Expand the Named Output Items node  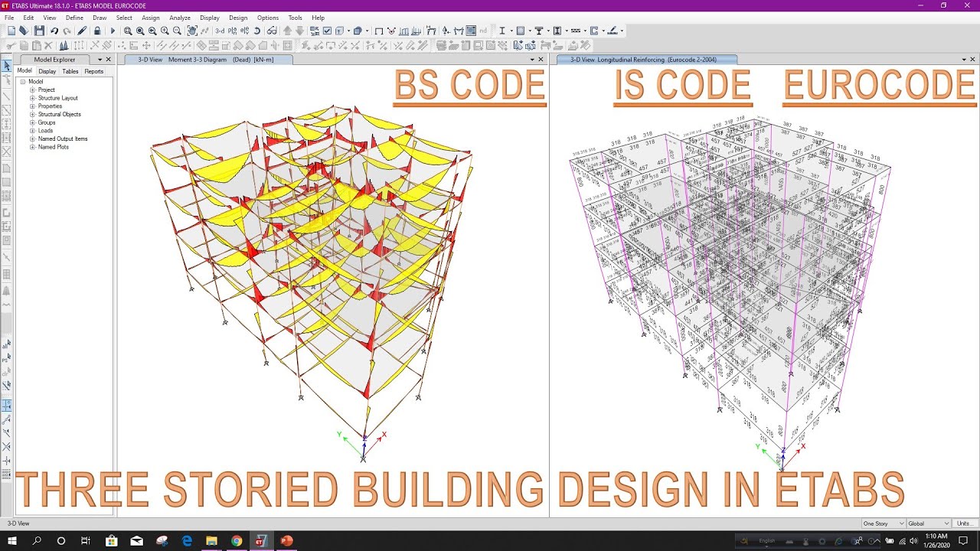33,139
